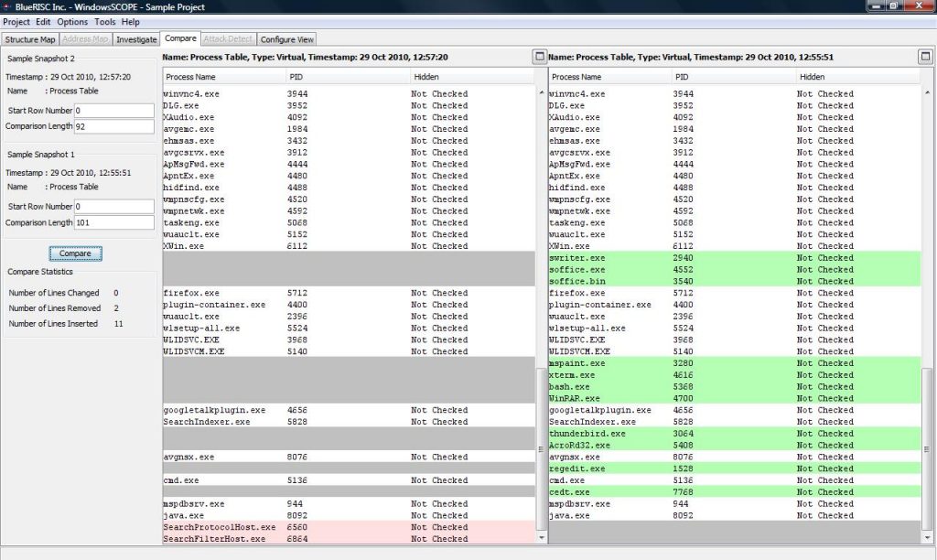Focus Comparison Length field showing 92

click(x=114, y=126)
